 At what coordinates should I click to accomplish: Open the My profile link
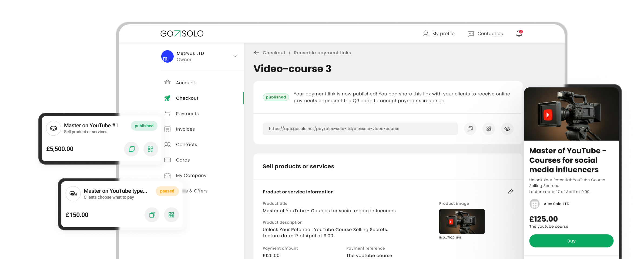pos(443,34)
